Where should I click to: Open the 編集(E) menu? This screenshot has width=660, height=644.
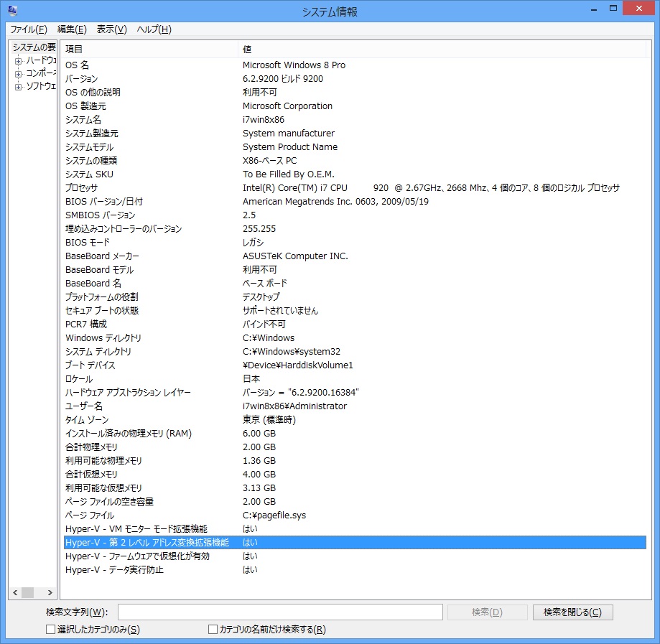(x=72, y=29)
